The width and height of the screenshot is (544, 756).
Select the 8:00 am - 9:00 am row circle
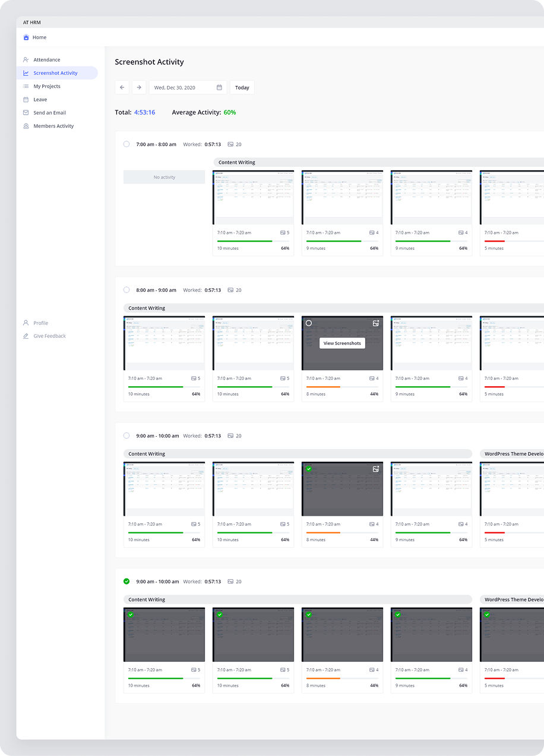pos(126,290)
